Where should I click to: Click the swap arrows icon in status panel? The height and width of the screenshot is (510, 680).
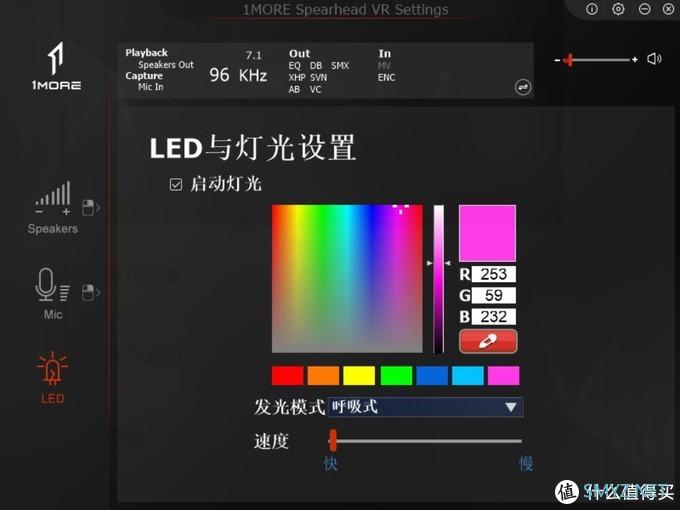click(523, 87)
